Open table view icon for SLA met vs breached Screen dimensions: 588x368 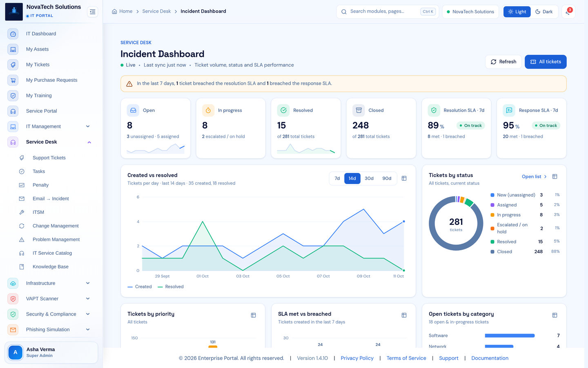click(x=404, y=315)
